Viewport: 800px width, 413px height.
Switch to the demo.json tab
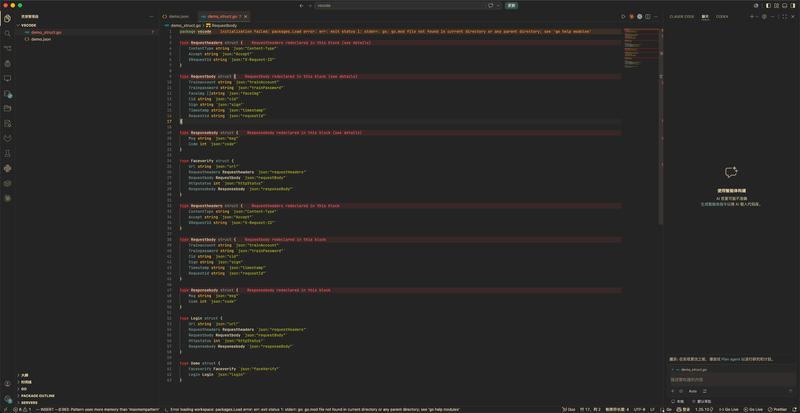tap(179, 16)
